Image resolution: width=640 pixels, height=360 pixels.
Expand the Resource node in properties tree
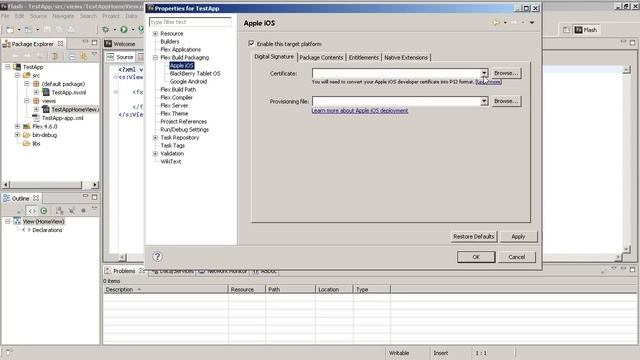click(155, 33)
